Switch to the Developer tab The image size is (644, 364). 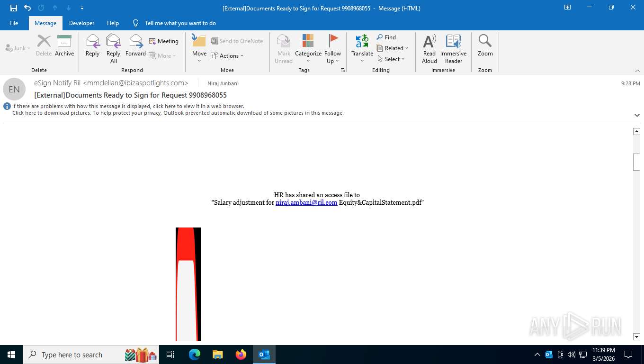(x=81, y=23)
